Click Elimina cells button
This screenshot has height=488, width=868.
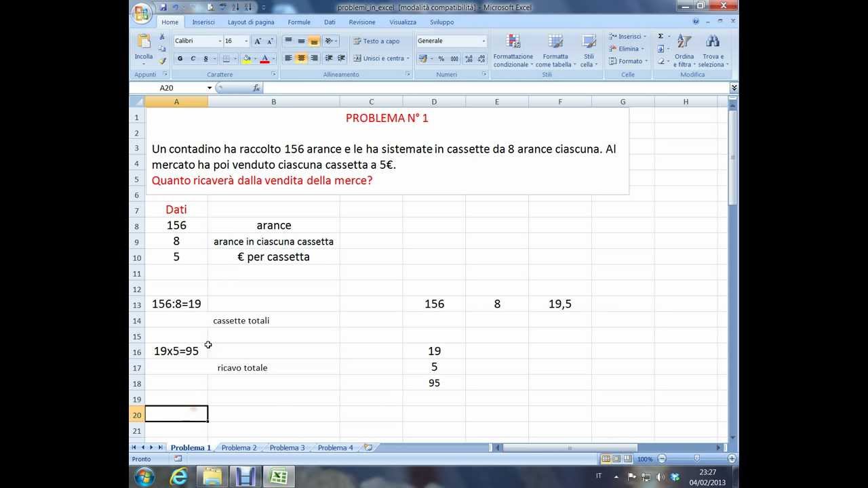(x=627, y=49)
